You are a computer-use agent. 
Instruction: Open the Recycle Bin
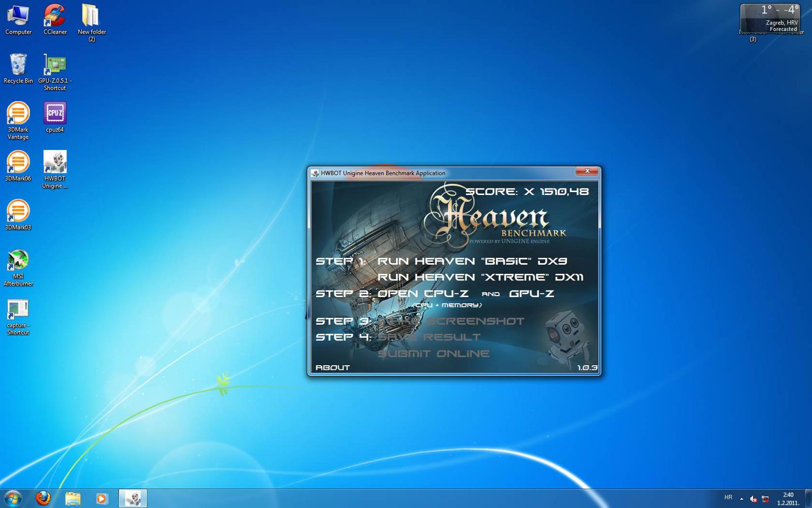18,69
